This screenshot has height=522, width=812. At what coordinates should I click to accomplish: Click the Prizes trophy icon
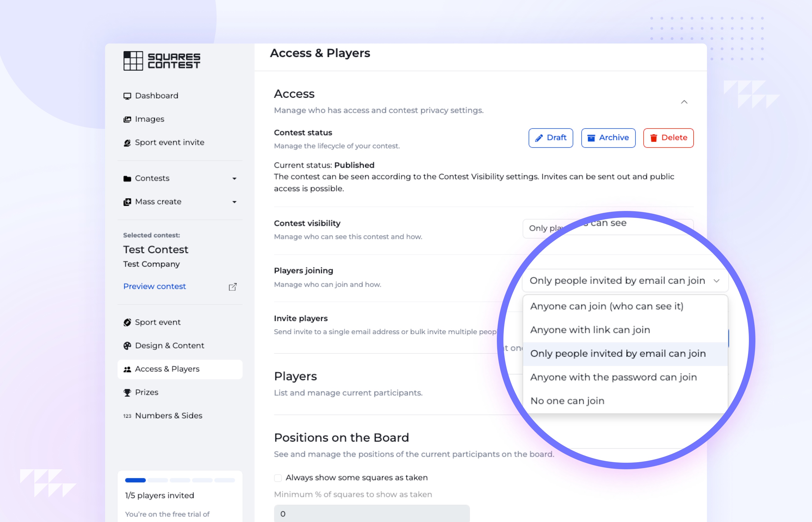pos(127,393)
